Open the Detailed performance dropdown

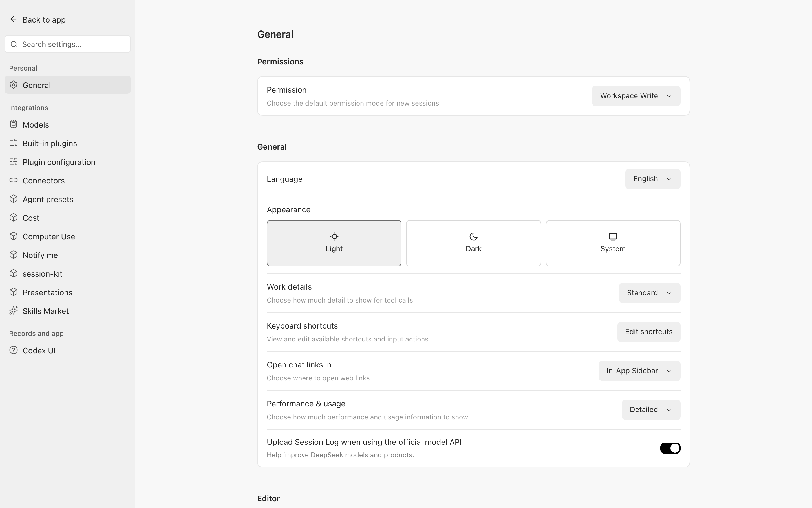pyautogui.click(x=651, y=410)
